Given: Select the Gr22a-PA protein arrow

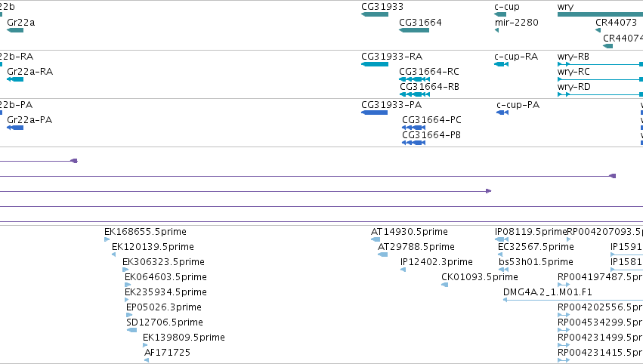Looking at the screenshot, I should [15, 128].
